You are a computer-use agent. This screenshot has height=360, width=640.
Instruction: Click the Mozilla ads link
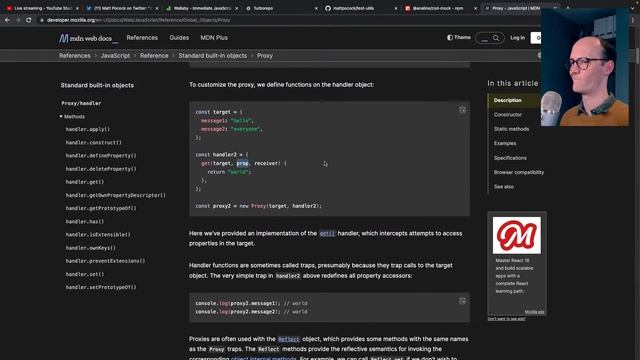tap(534, 312)
